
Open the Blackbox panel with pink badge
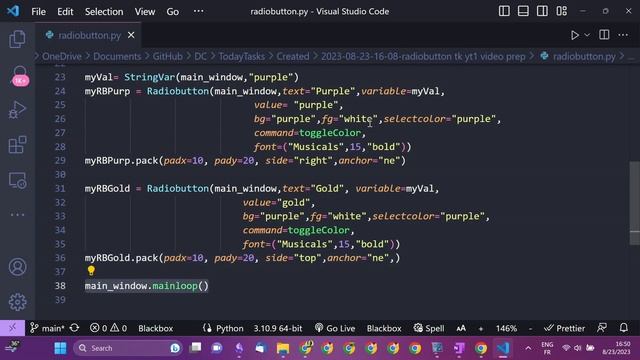pyautogui.click(x=20, y=76)
